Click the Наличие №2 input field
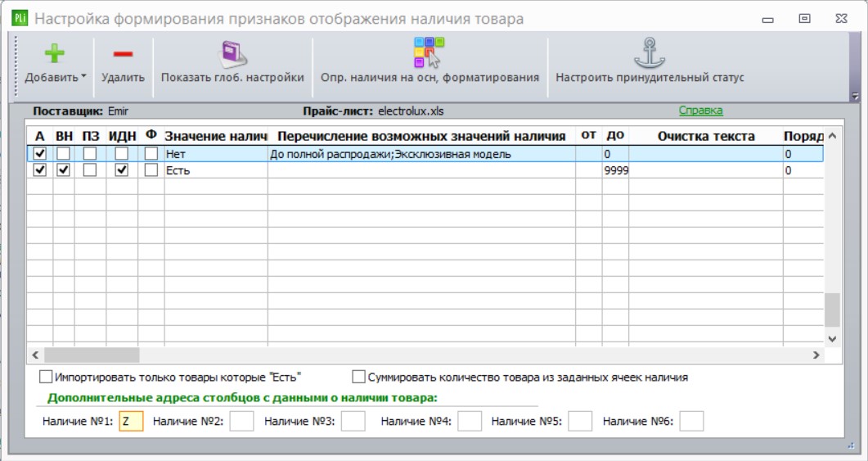Viewport: 868px width, 461px height. (242, 421)
